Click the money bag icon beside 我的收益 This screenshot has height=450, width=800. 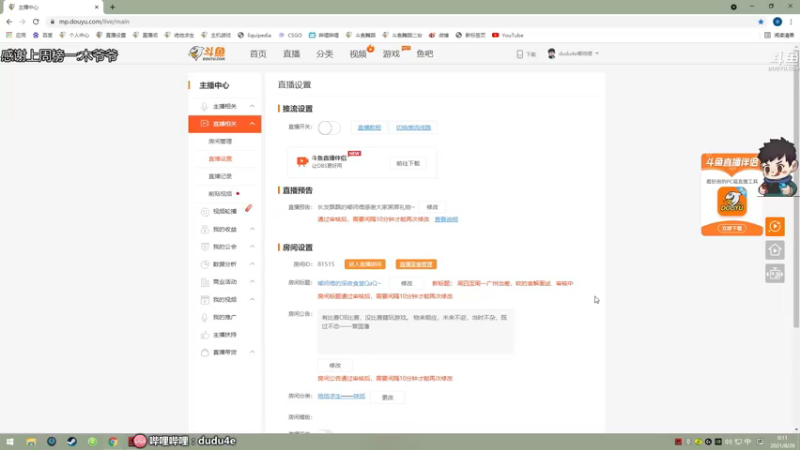coord(205,229)
